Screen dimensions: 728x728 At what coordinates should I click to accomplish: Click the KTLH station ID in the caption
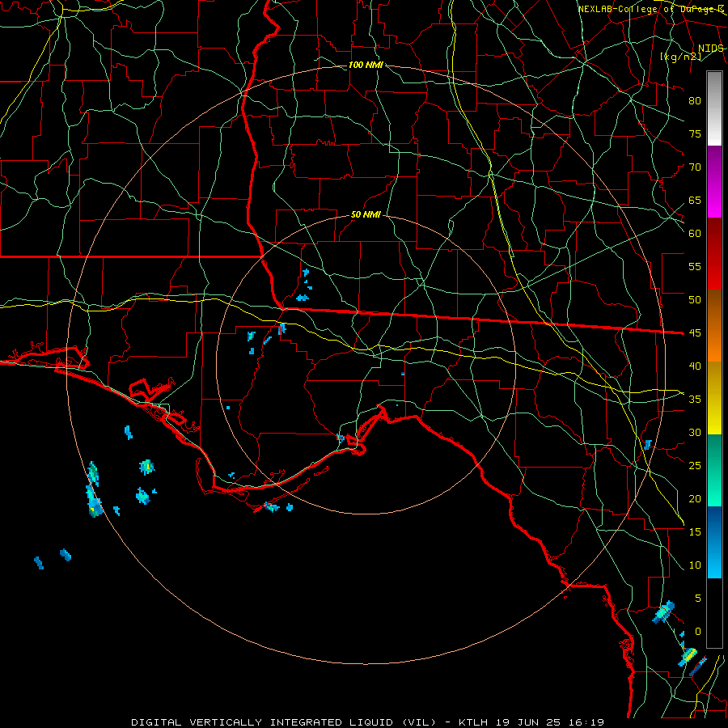[x=473, y=722]
